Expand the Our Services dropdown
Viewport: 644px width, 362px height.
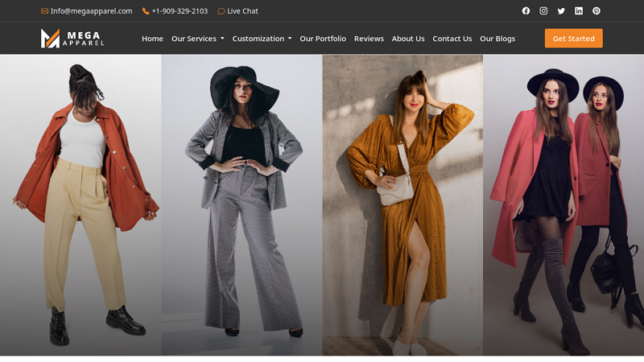pyautogui.click(x=197, y=39)
